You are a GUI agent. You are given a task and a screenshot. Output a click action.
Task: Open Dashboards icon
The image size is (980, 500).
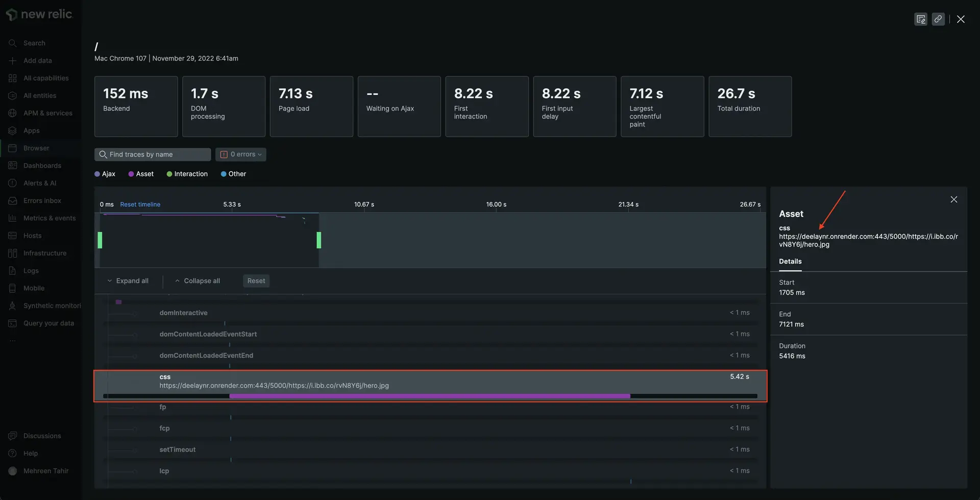(x=13, y=166)
